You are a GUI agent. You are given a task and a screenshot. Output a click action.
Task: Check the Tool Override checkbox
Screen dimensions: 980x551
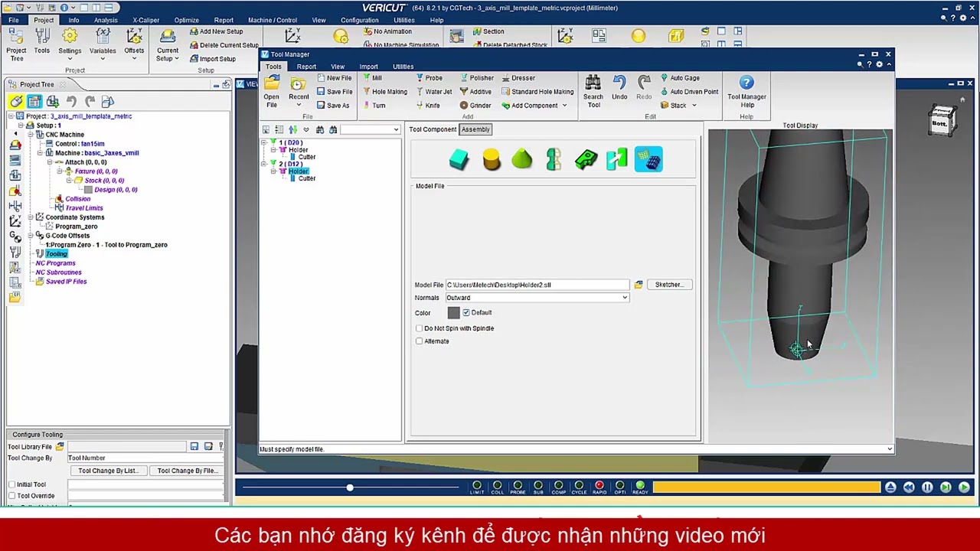(11, 496)
